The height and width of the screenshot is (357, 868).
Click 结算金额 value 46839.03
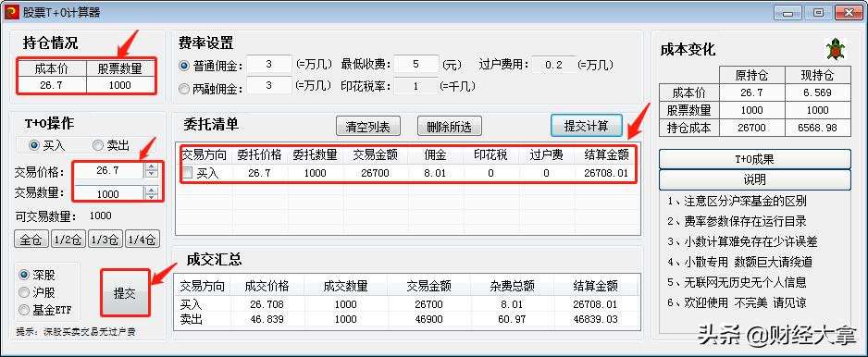pyautogui.click(x=596, y=319)
